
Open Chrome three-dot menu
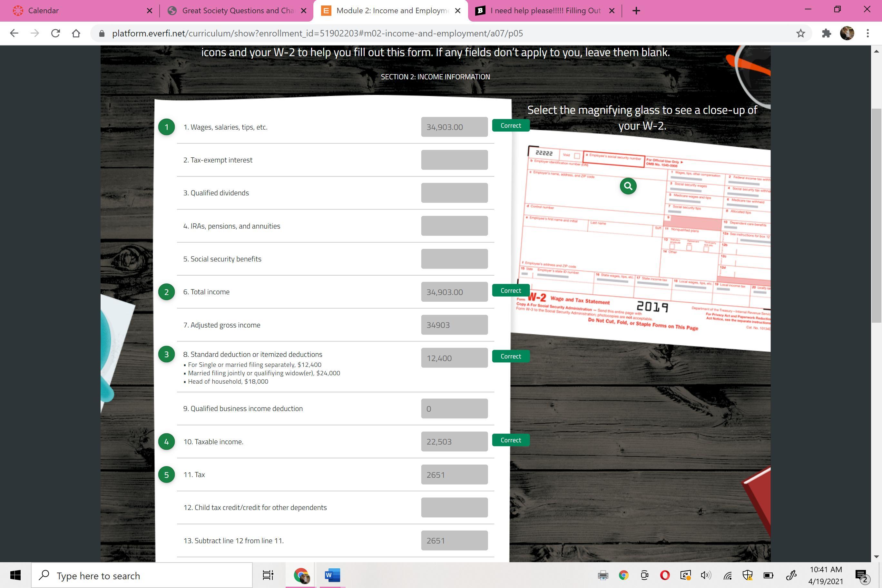[867, 34]
